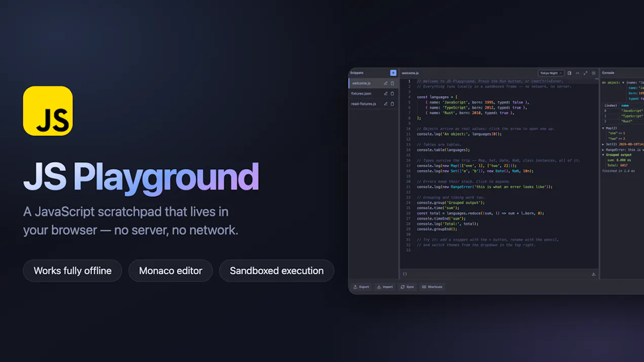Click the console.groupEnd() code line
The width and height of the screenshot is (644, 362).
coord(437,229)
